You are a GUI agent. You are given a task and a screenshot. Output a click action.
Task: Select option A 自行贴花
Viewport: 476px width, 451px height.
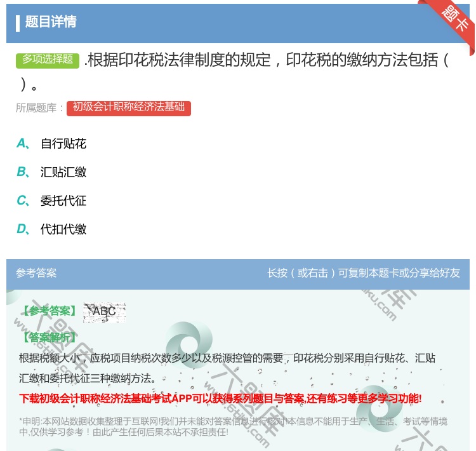point(51,144)
